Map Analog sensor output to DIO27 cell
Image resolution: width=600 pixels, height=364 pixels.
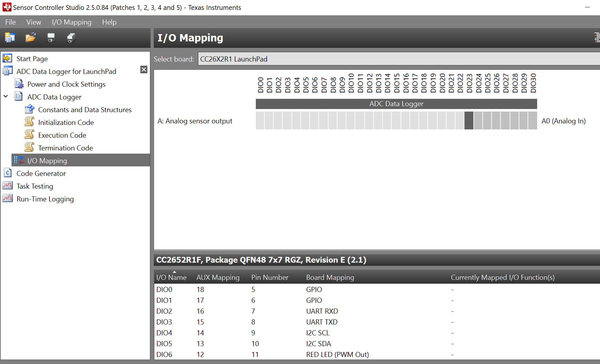click(505, 120)
